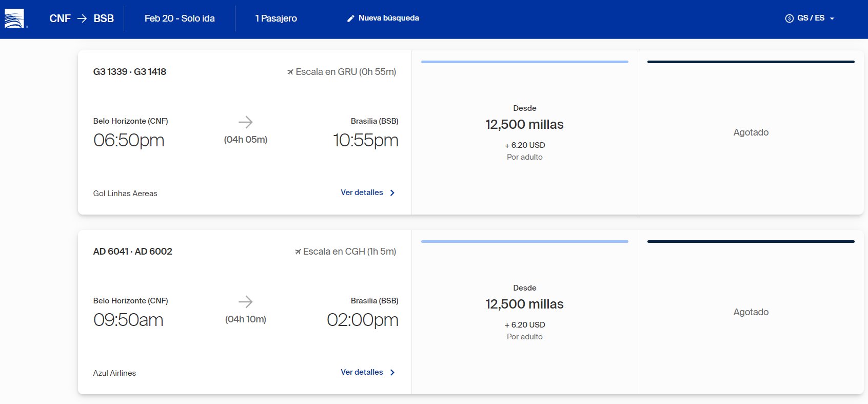Image resolution: width=868 pixels, height=404 pixels.
Task: Click flight numbers G3 1339 · G3 1418
Action: tap(130, 72)
